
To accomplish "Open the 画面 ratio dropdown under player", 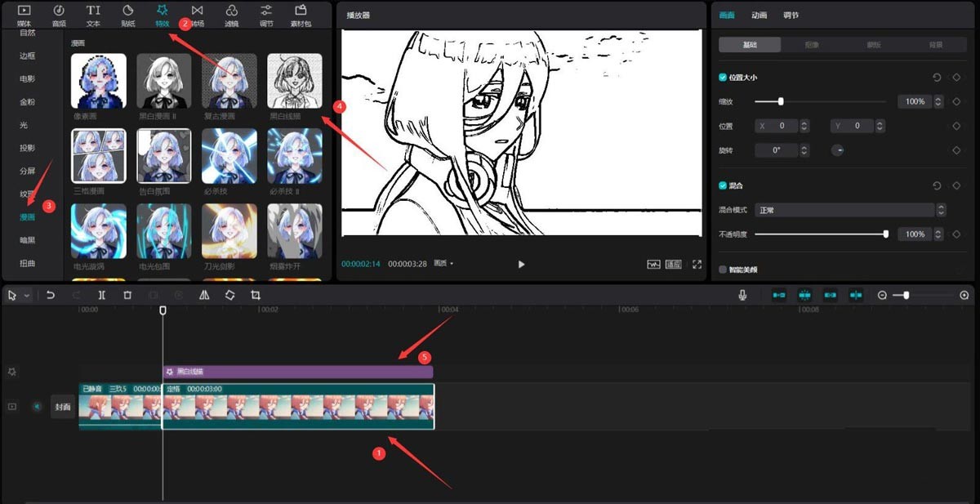I will pos(443,264).
